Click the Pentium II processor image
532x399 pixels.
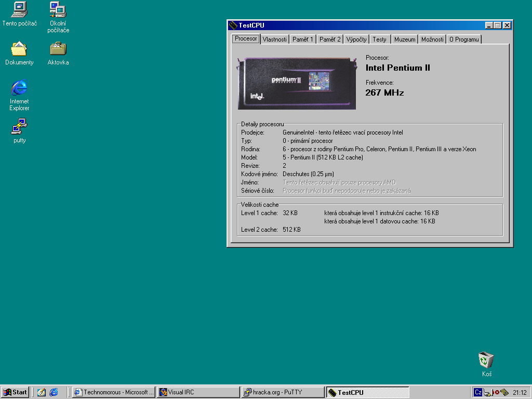[297, 83]
